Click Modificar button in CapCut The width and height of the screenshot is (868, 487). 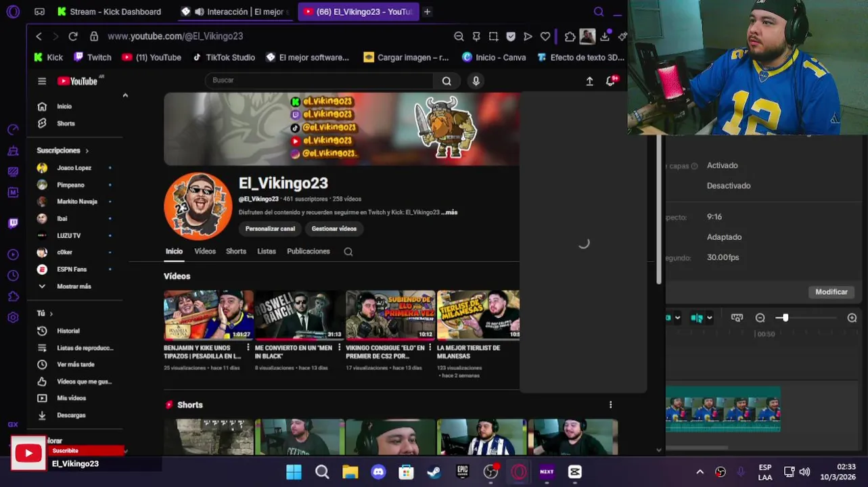pos(831,292)
